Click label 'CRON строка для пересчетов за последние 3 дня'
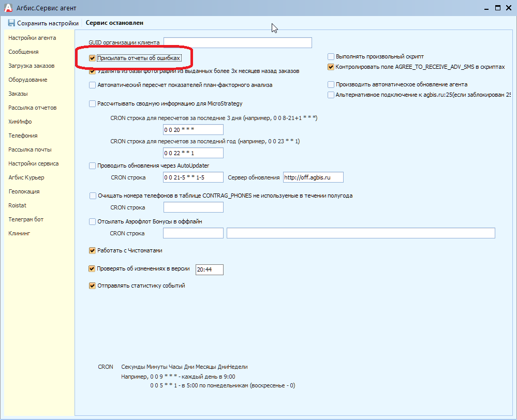Viewport: 517px width, 420px height. (214, 118)
